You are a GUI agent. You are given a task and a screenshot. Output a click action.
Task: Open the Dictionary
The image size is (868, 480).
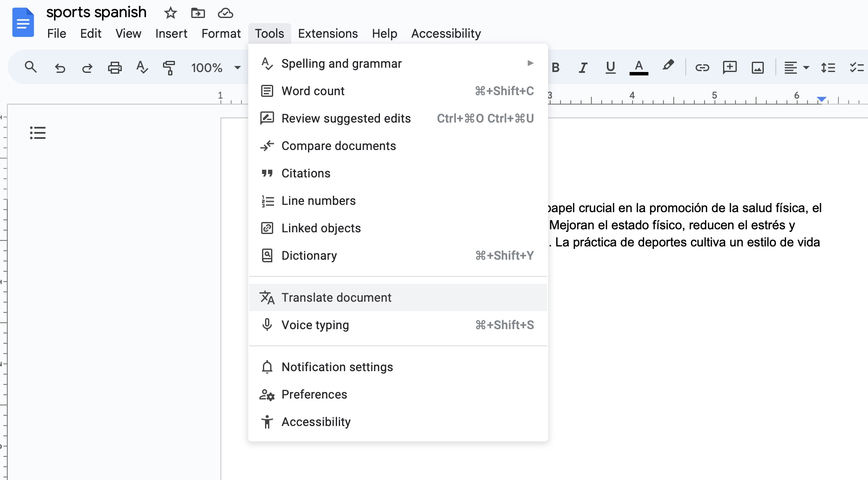(398, 255)
